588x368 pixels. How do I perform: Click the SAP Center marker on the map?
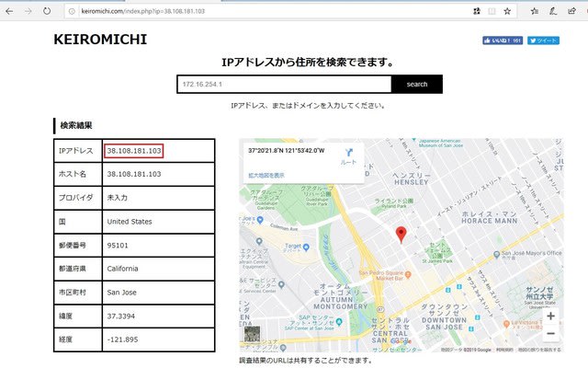[339, 322]
